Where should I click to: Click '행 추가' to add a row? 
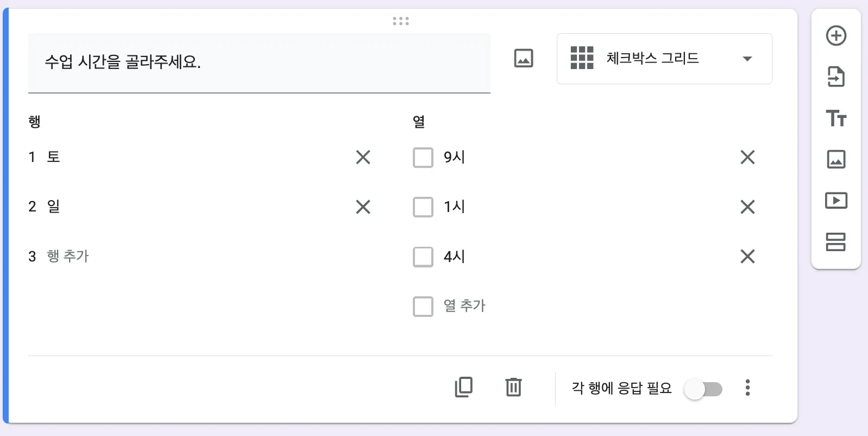(68, 256)
